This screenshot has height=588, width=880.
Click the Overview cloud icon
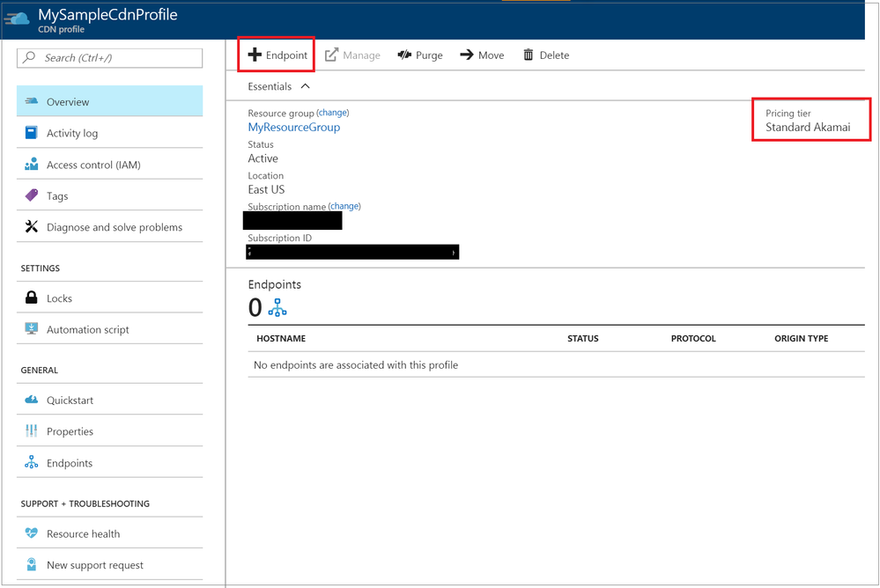click(32, 101)
